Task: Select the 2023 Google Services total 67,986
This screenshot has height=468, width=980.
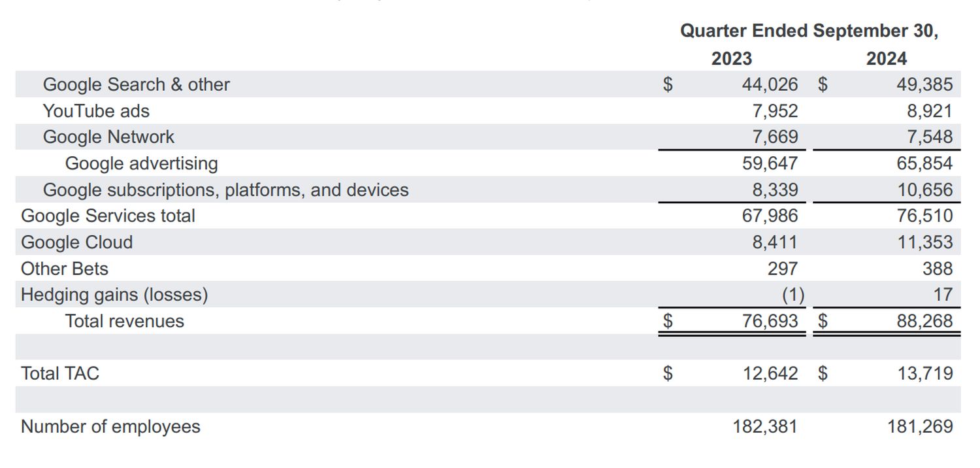Action: tap(770, 216)
